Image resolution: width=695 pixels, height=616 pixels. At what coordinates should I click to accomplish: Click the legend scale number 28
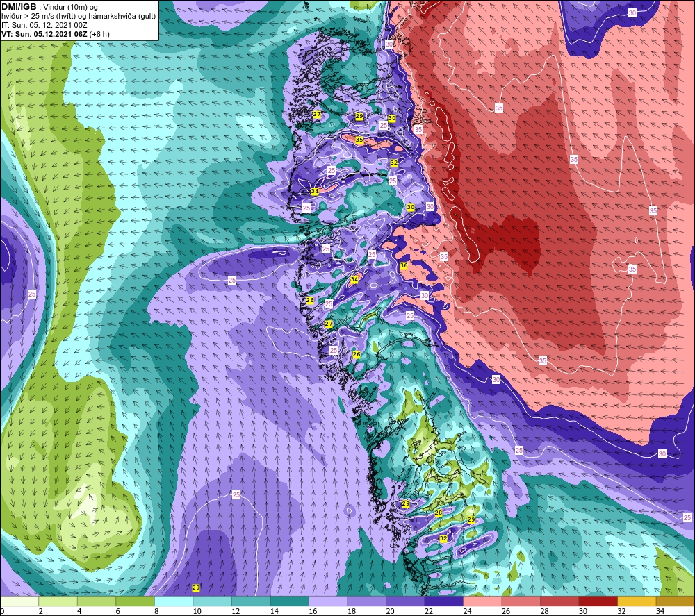coord(544,611)
